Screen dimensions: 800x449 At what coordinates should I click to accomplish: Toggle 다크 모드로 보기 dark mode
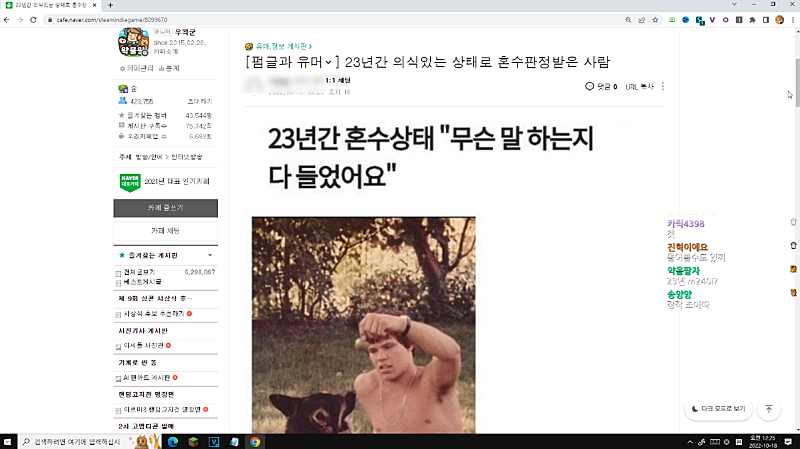click(x=718, y=409)
